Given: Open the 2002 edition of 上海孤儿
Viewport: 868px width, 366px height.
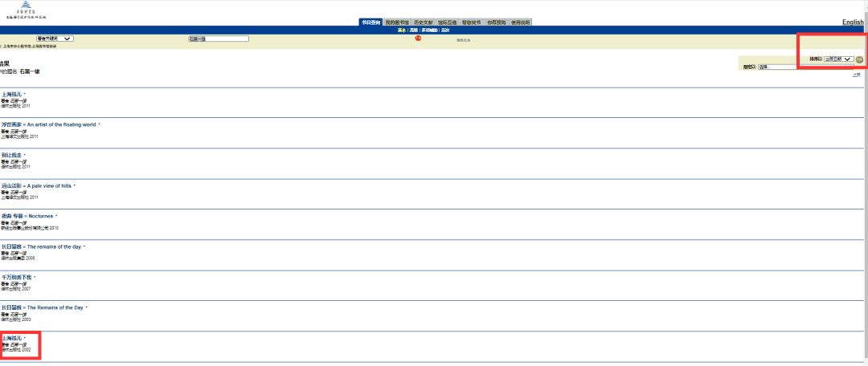Looking at the screenshot, I should tap(12, 338).
